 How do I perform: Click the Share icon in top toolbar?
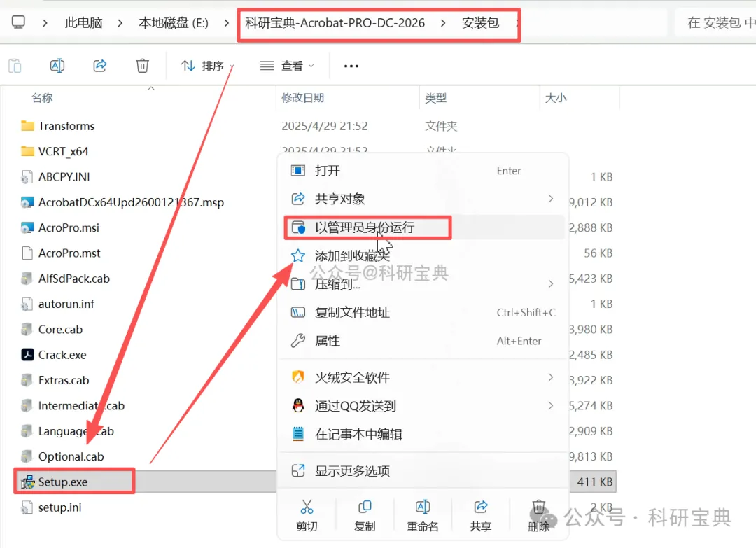tap(100, 66)
